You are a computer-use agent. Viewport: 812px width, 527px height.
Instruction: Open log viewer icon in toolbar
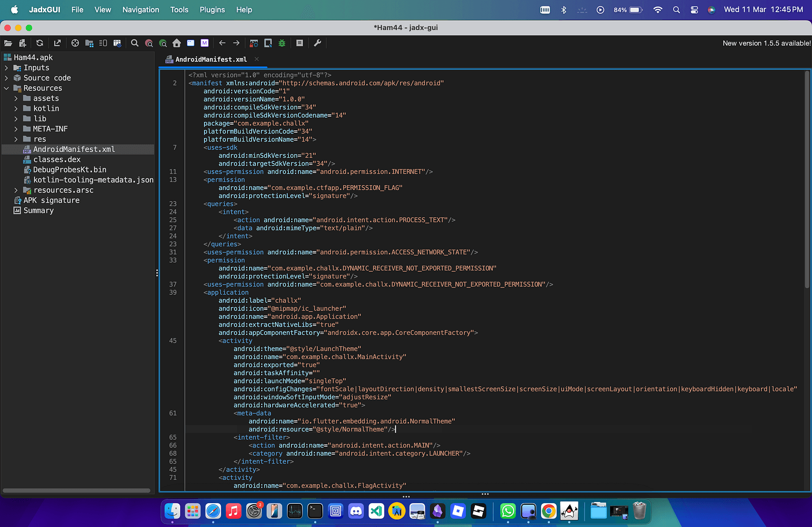(299, 43)
